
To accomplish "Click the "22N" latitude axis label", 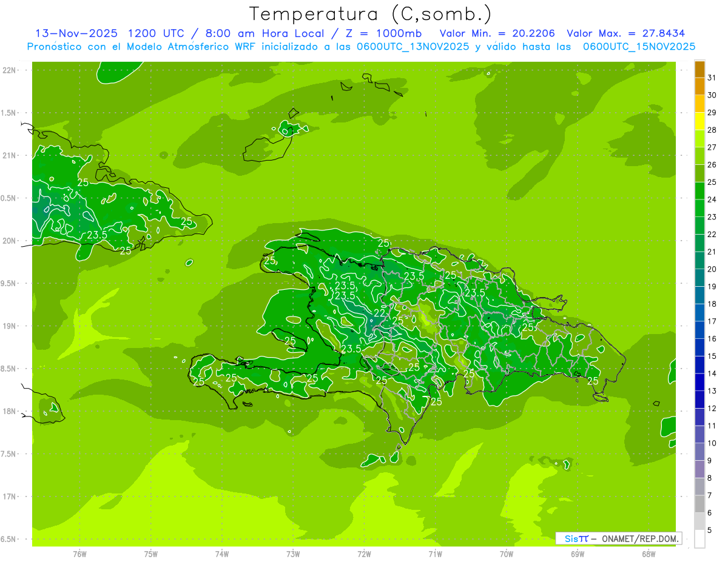I will point(8,70).
